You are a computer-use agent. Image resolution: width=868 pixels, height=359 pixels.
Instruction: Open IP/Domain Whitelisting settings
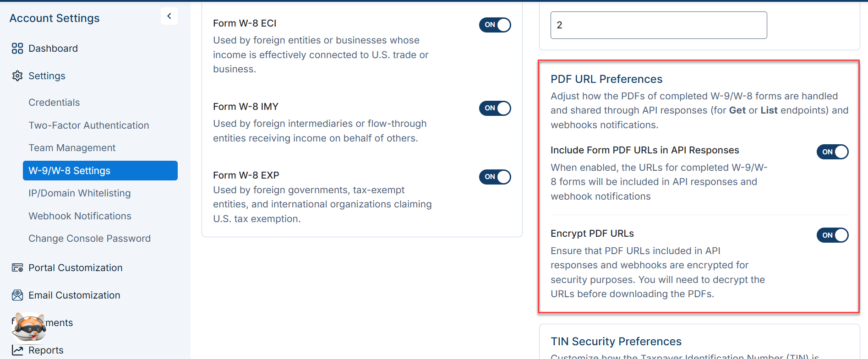[x=80, y=193]
